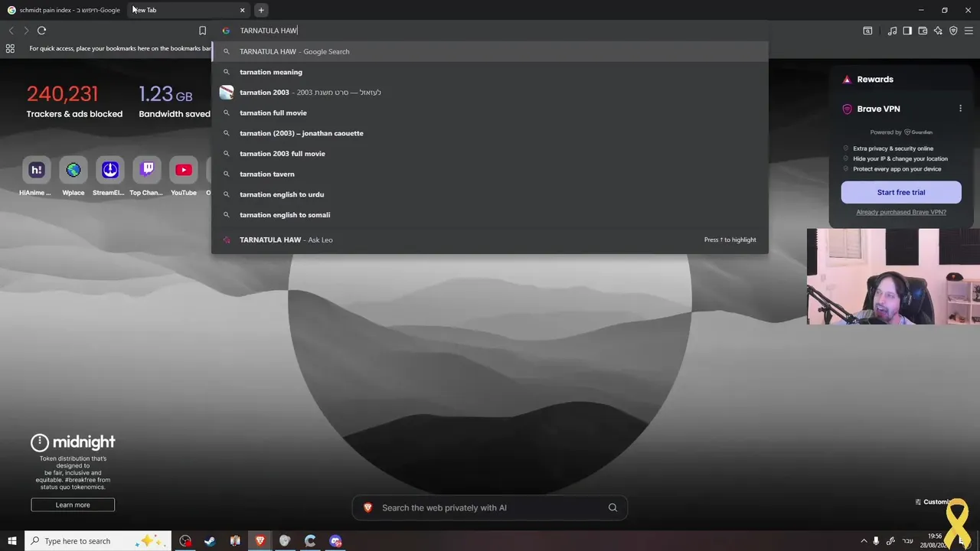Choose 'TARNATULA HAW - Ask Leo' option
Viewport: 980px width, 551px height.
pos(490,240)
